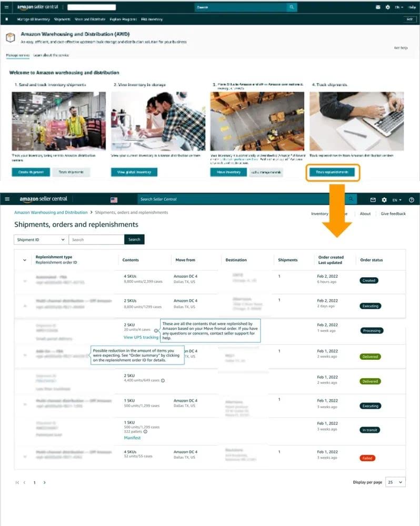Viewport: 420px width, 526px height.
Task: Open the Give feedback menu item
Action: (393, 214)
